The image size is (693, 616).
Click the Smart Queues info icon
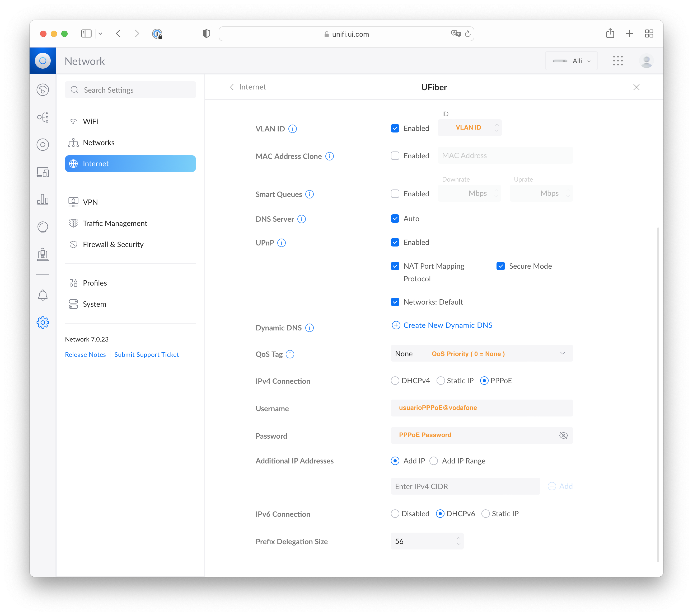310,194
